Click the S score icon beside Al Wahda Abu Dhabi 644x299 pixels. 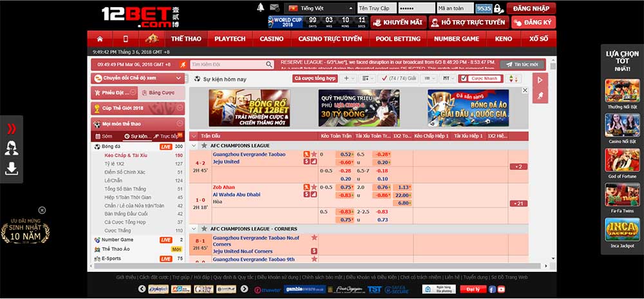pos(307,195)
